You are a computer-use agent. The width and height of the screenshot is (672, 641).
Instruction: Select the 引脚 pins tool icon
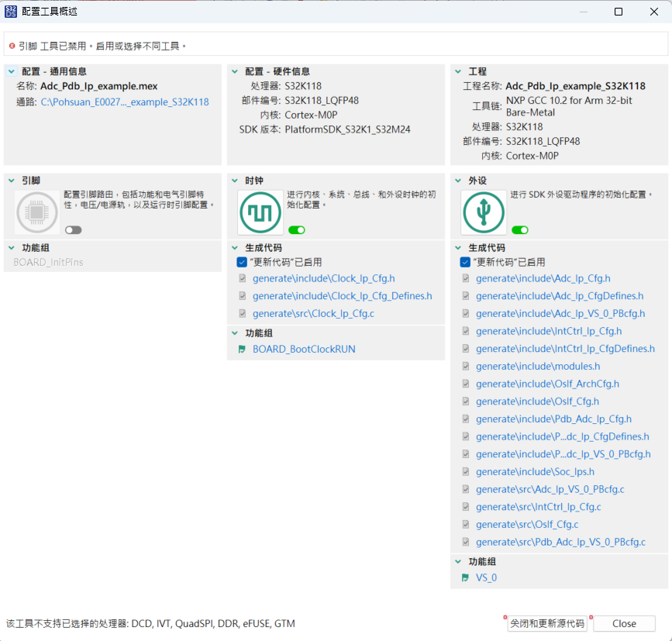point(36,209)
